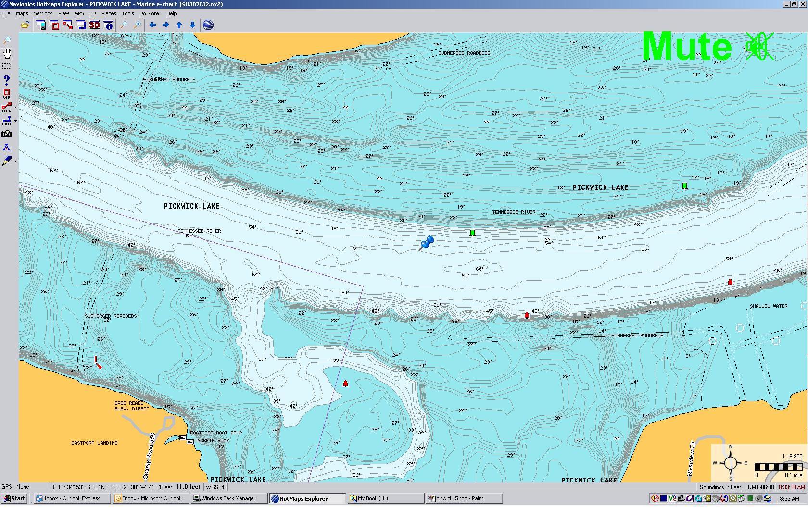Screen dimensions: 808x532
Task: Click the blue pushpin marker on map
Action: [x=427, y=242]
